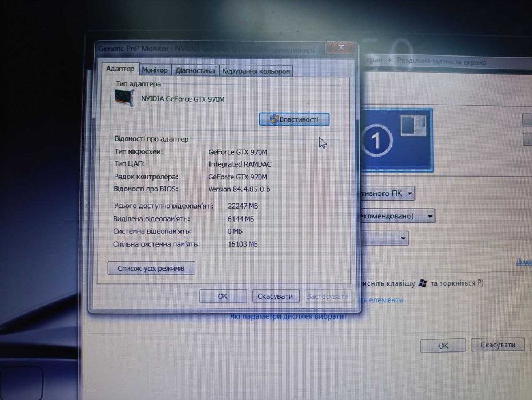532x400 pixels.
Task: Click shared system memory value 16103 МБ
Action: (x=243, y=244)
